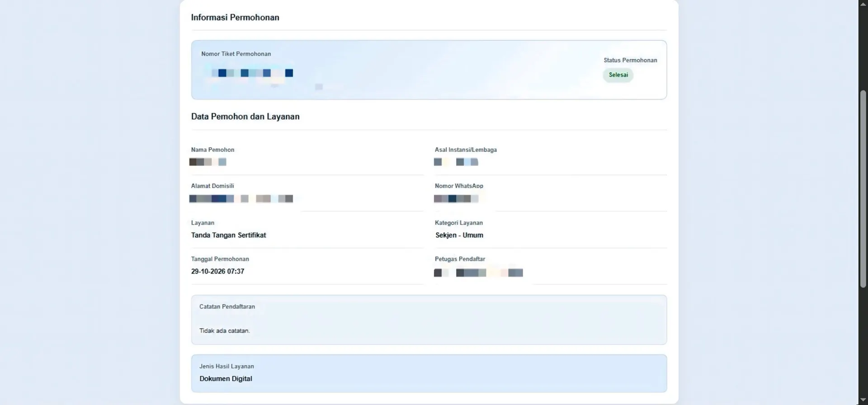Click the Tanggal Permohonan label
The image size is (868, 405).
(x=220, y=259)
